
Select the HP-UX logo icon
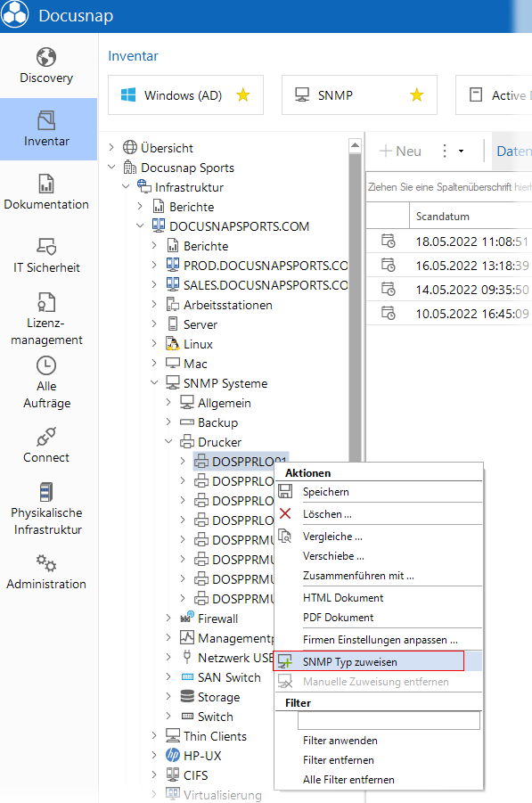(173, 755)
